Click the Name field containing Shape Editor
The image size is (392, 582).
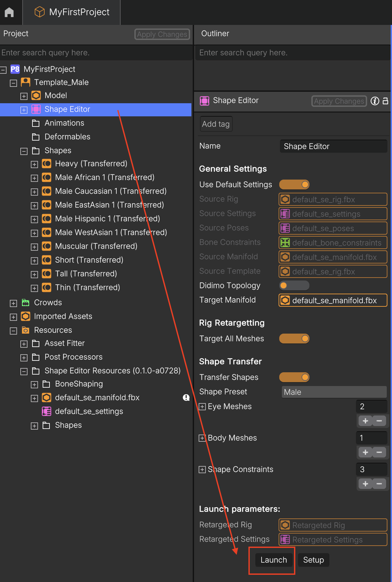click(333, 146)
